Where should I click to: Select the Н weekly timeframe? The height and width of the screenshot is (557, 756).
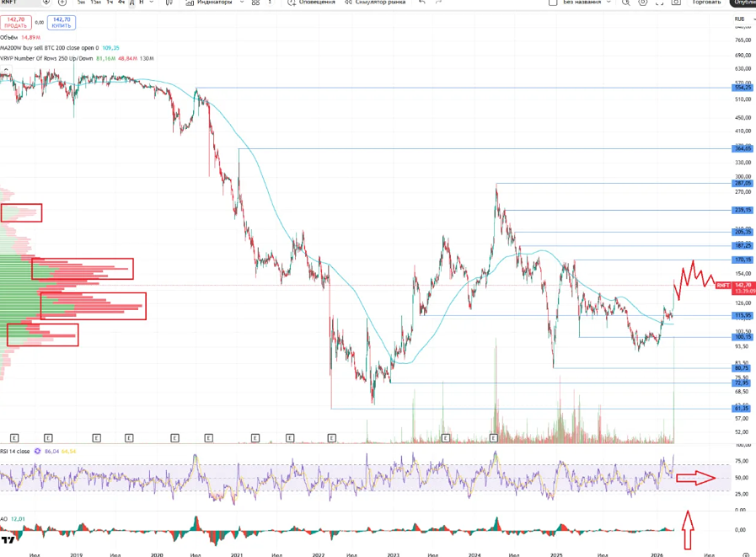(142, 2)
